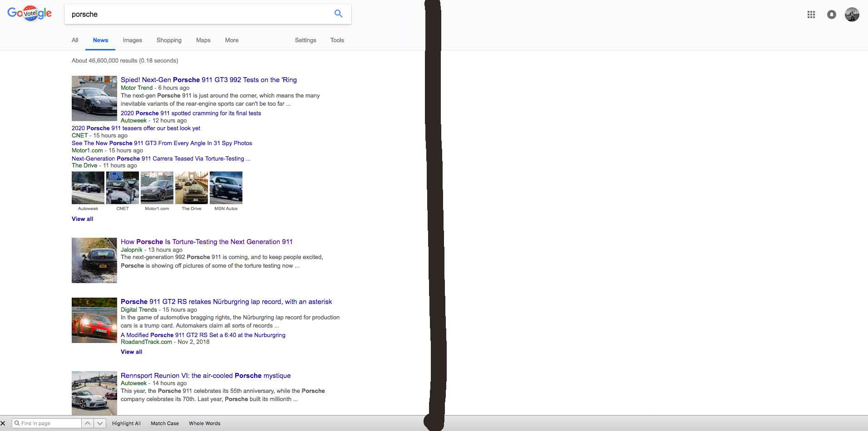
Task: Open Porsche 911 GT2 RS Nürburgring record article
Action: [226, 302]
